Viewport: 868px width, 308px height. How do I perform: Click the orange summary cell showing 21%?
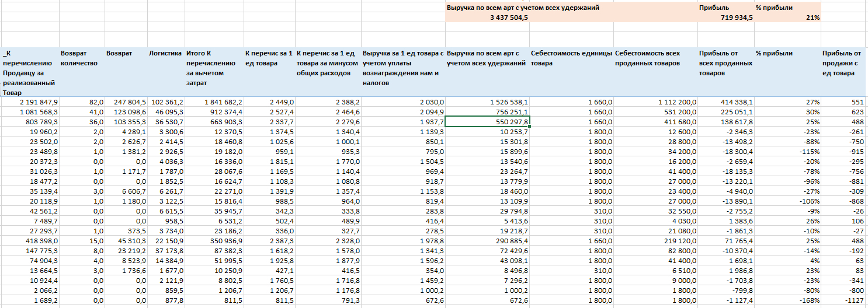(x=787, y=17)
